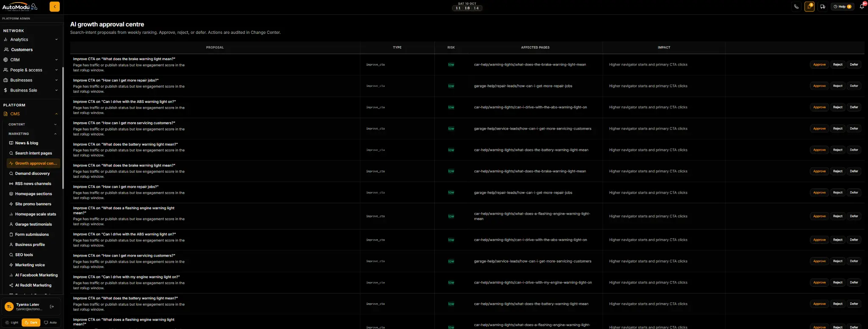Expand the CRM section chevron
868x329 pixels.
[x=56, y=60]
